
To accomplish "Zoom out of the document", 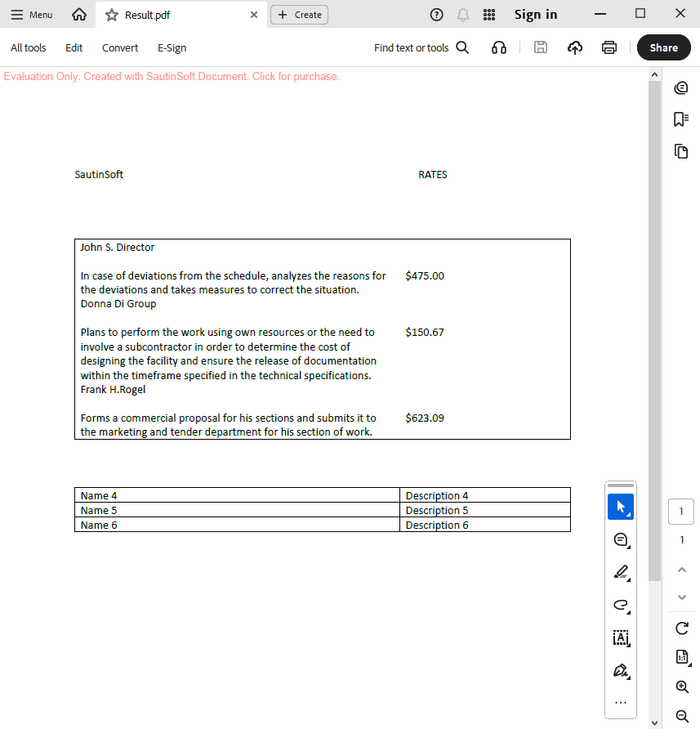I will point(681,716).
